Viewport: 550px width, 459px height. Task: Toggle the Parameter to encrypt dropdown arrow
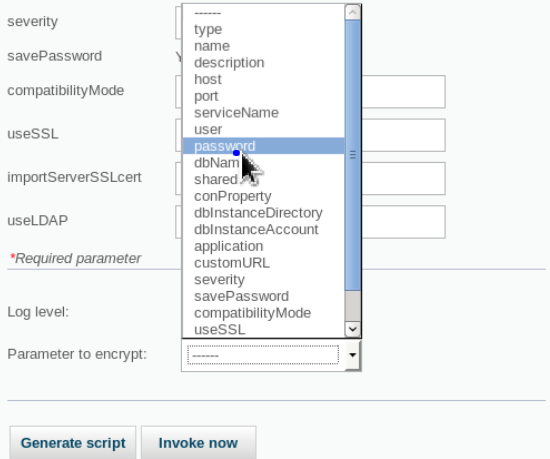click(x=353, y=355)
